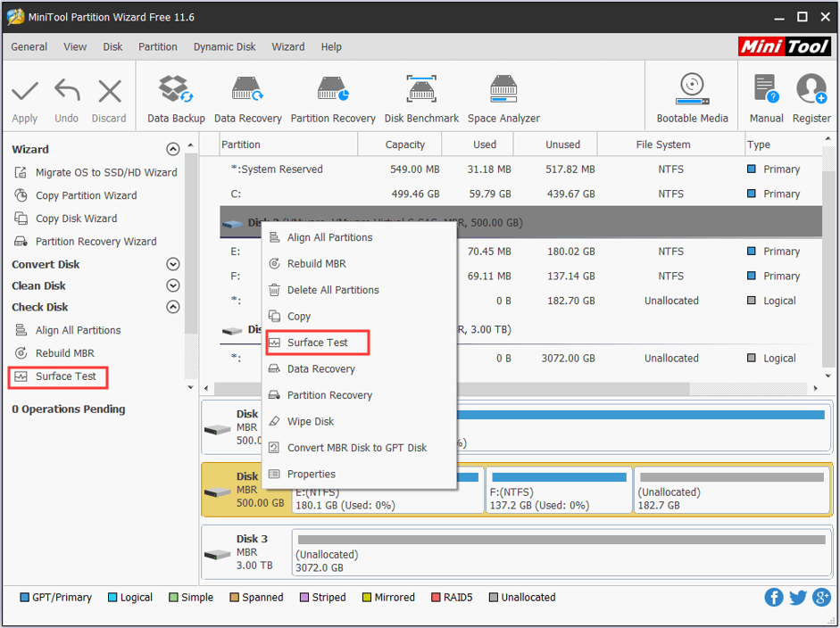Choose Partition Recovery in context menu
The image size is (840, 628).
pyautogui.click(x=359, y=395)
